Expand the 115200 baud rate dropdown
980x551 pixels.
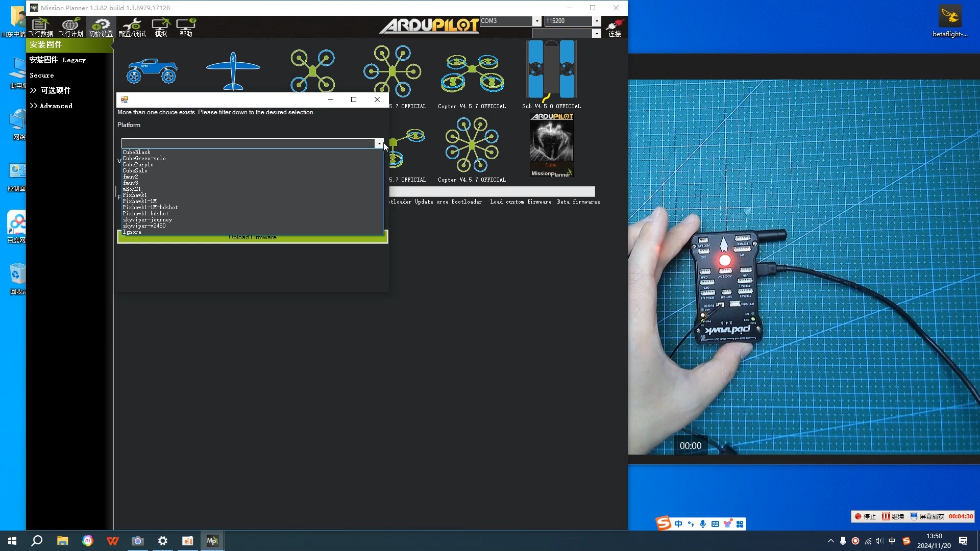click(x=596, y=21)
